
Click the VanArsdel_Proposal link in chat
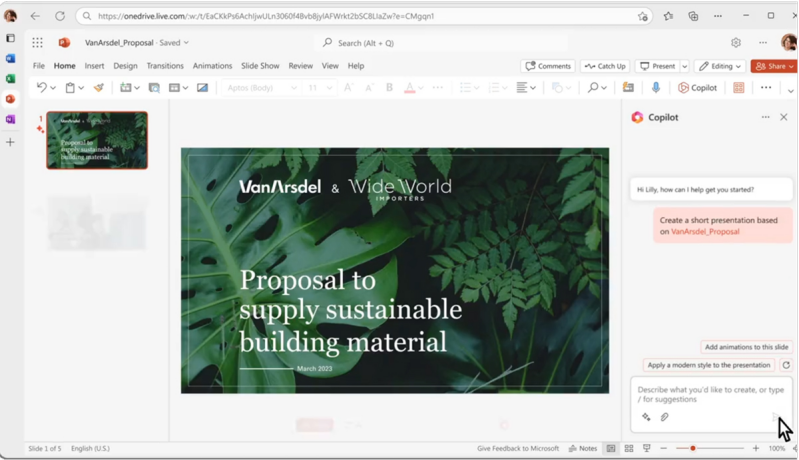[705, 231]
